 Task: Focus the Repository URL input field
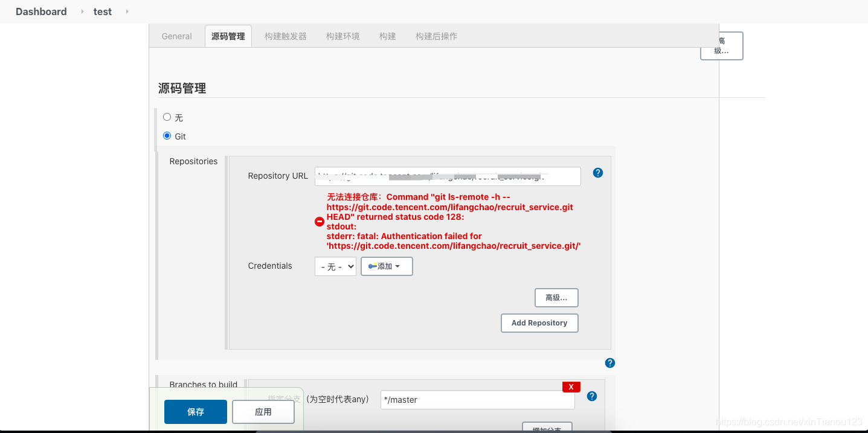click(x=448, y=176)
